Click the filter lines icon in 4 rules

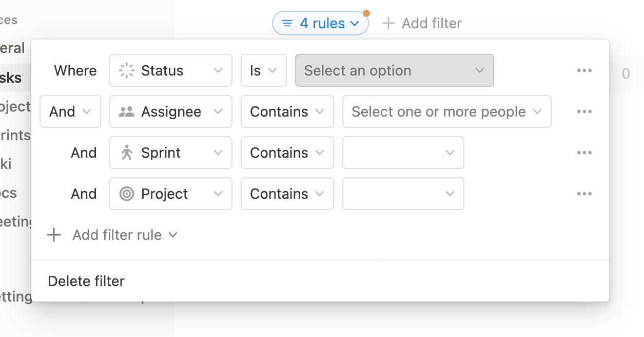[x=288, y=24]
